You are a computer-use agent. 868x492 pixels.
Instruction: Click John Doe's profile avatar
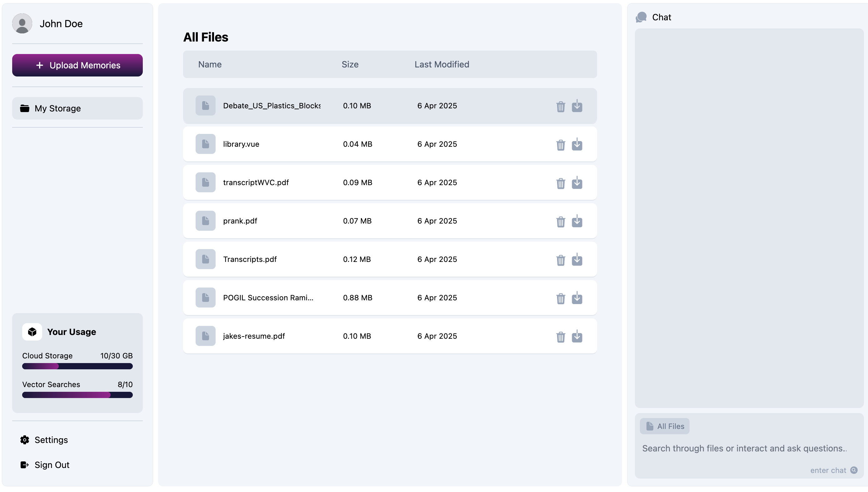point(22,23)
